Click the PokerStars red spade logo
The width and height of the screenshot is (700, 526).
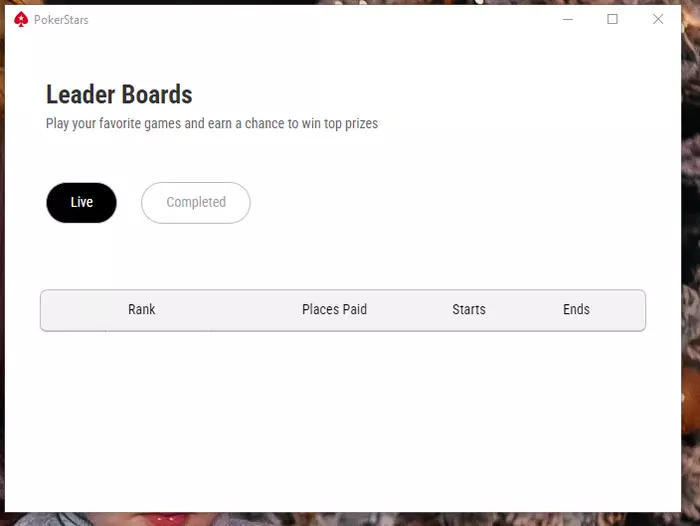tap(21, 19)
